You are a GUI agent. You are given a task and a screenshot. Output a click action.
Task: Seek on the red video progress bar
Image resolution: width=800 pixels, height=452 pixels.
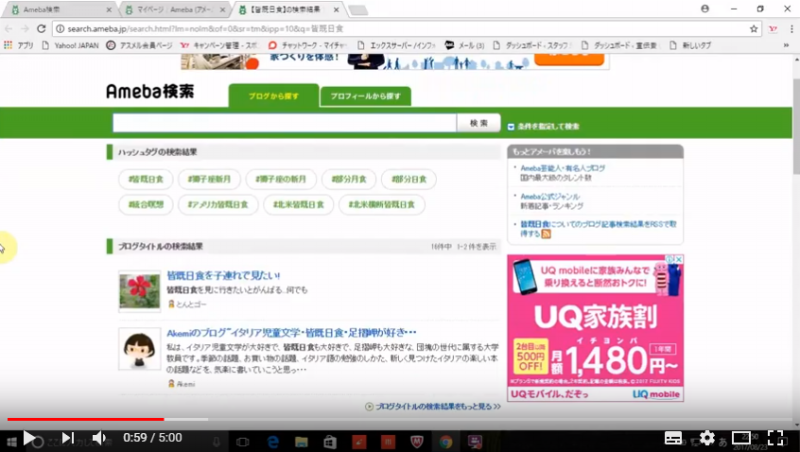86,419
